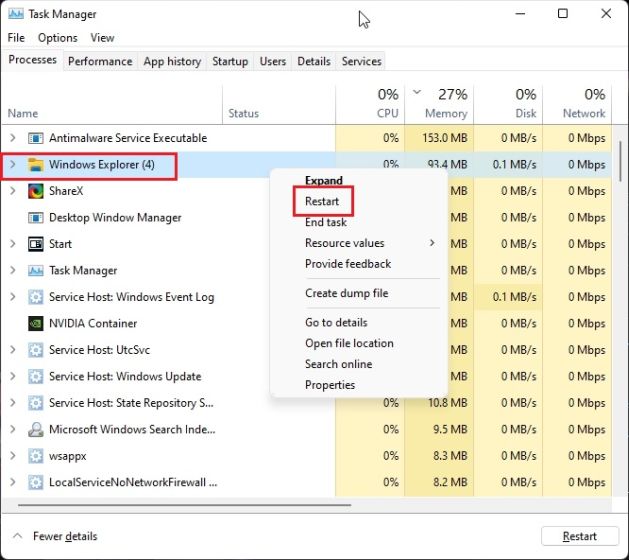Click the Start process icon
This screenshot has width=629, height=560.
(36, 244)
